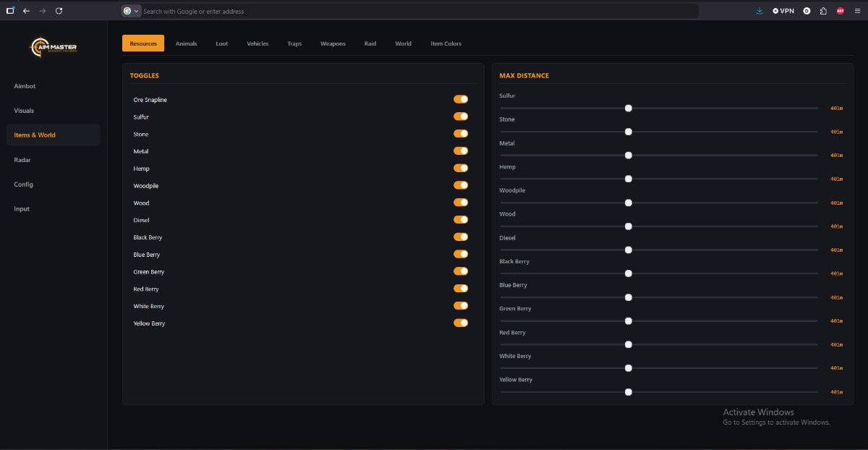Open the Item Colors tab

446,43
